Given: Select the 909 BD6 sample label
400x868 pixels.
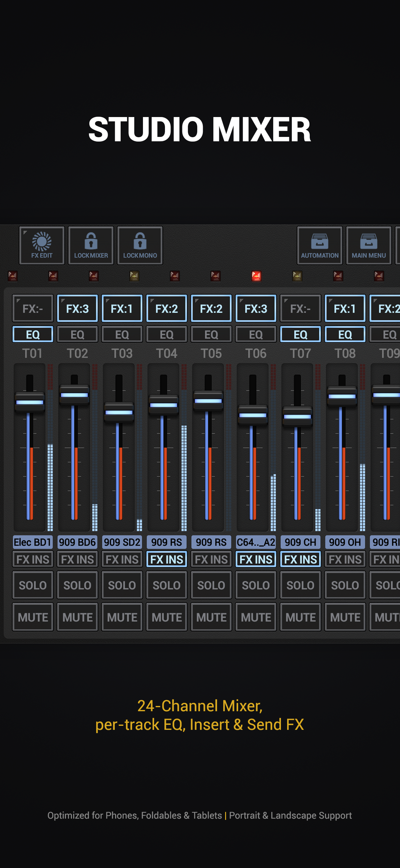Looking at the screenshot, I should [x=78, y=542].
